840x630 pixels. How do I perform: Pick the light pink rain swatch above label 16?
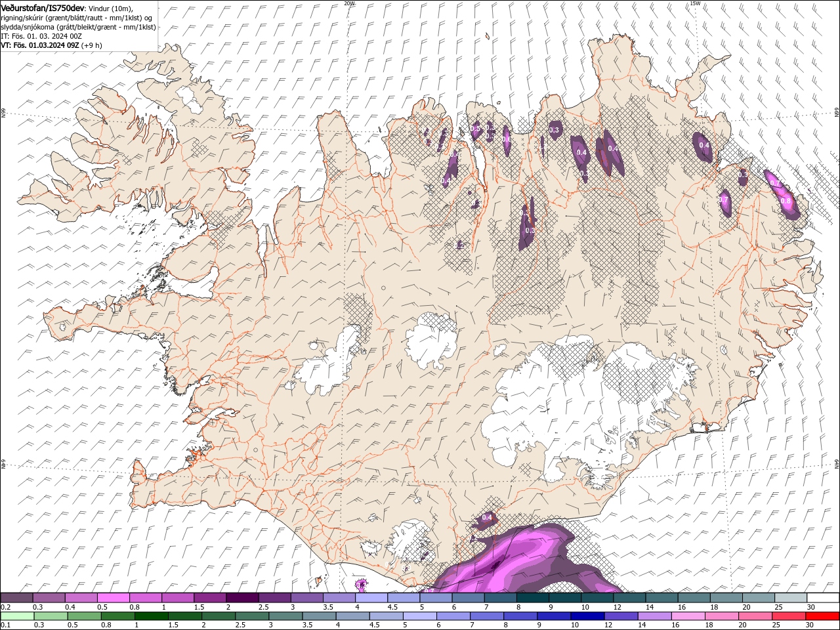(688, 616)
